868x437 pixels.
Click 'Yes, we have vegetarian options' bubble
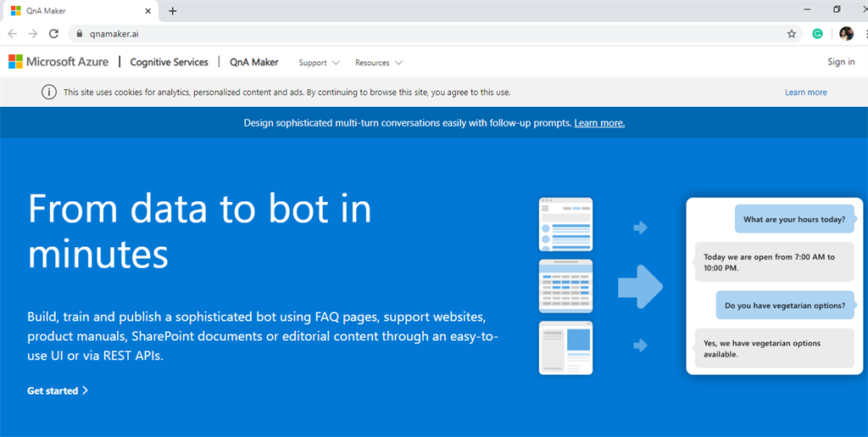click(x=775, y=349)
